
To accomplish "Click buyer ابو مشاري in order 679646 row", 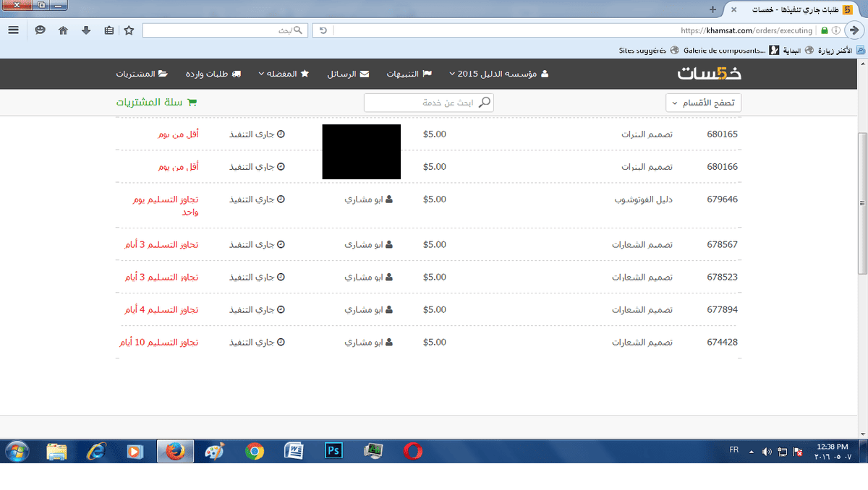I will point(369,199).
